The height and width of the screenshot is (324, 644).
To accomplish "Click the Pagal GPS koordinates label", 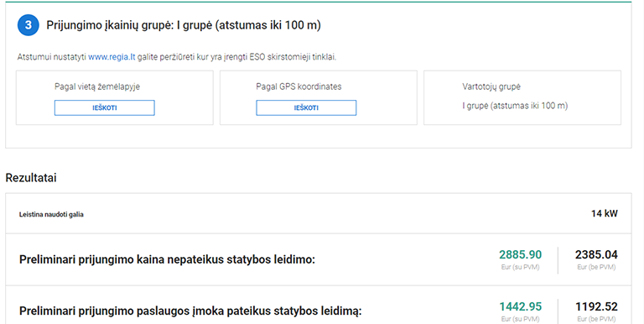I will tap(299, 86).
